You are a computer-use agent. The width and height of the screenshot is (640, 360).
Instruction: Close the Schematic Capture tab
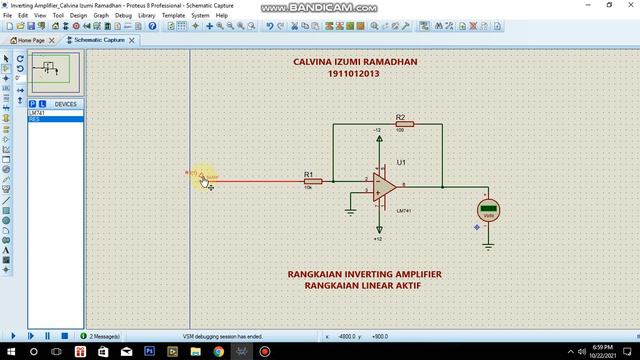[132, 40]
